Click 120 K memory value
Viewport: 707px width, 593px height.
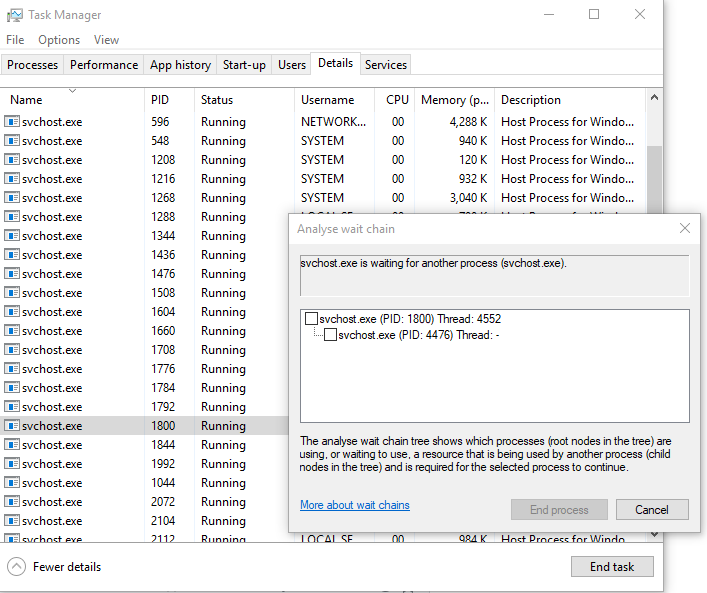coord(473,160)
